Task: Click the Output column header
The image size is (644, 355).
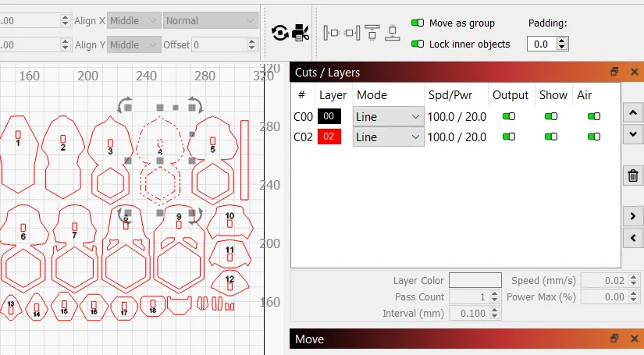Action: (511, 95)
